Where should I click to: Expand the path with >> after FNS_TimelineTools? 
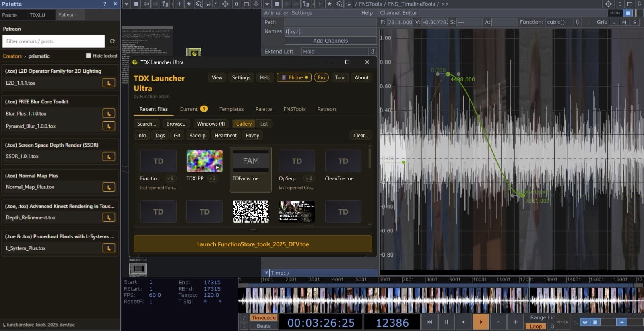[x=445, y=4]
